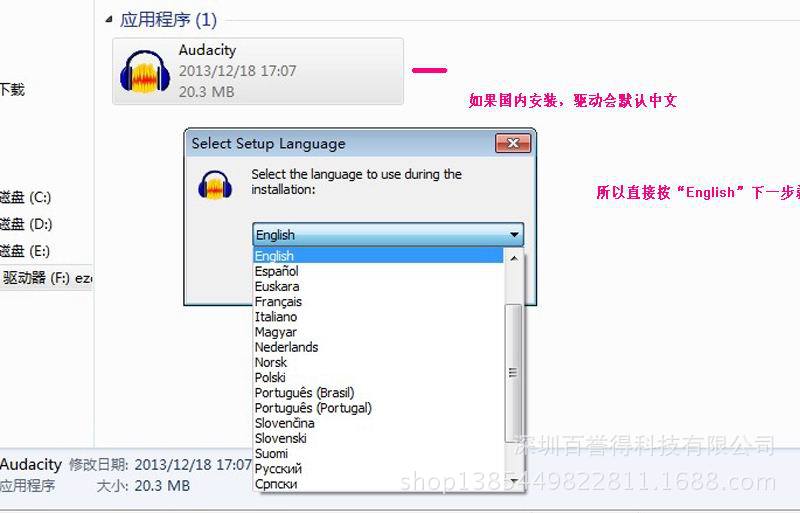Click the language list scrollbar thumb
800x513 pixels.
pos(513,373)
